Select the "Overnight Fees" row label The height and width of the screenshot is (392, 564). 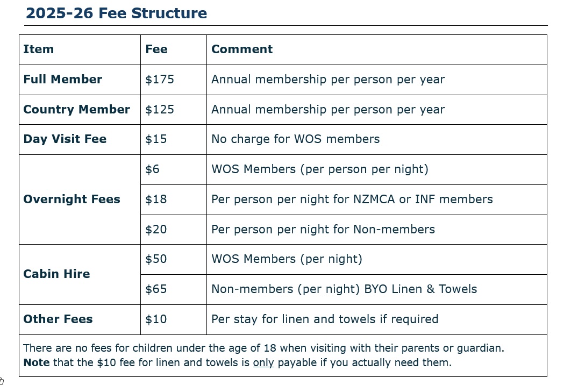[72, 199]
